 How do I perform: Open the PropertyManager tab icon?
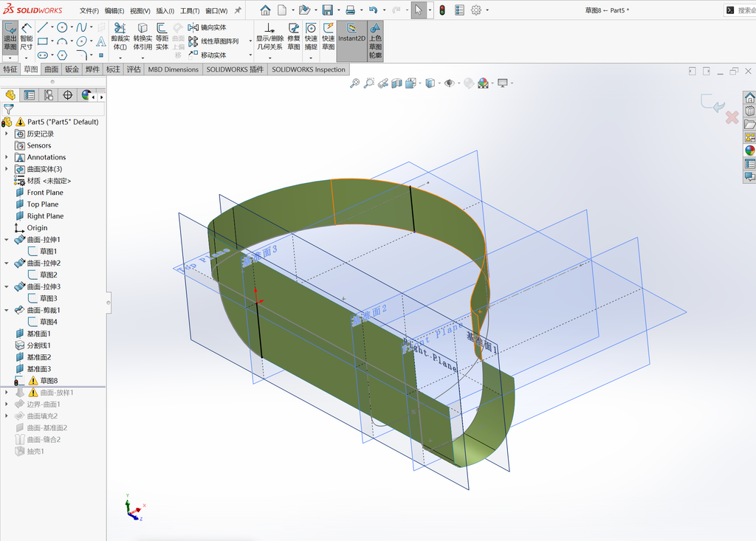(x=30, y=95)
